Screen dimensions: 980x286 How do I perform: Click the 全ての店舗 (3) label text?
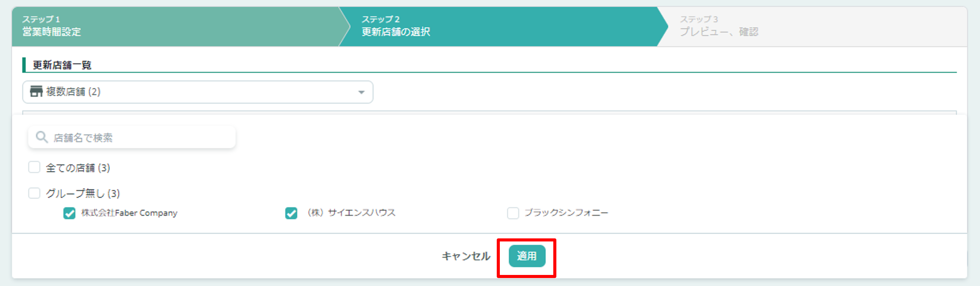click(78, 168)
